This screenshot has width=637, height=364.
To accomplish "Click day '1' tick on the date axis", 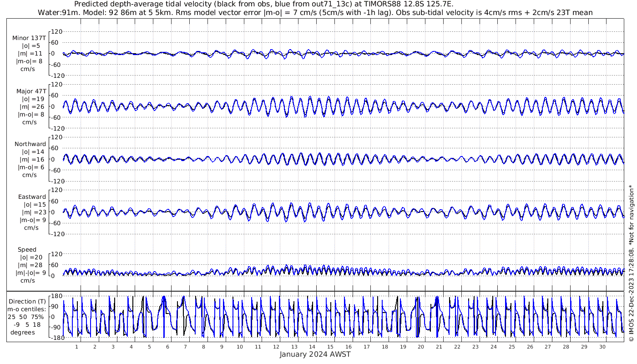I will pyautogui.click(x=76, y=347).
